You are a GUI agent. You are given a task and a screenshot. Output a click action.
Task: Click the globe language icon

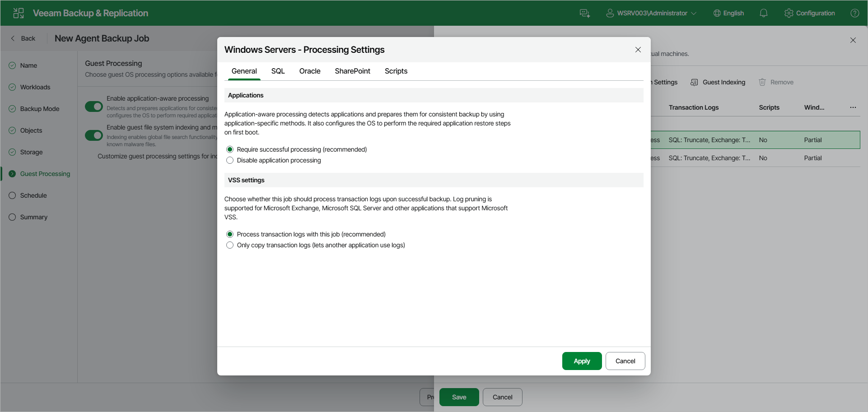tap(717, 13)
